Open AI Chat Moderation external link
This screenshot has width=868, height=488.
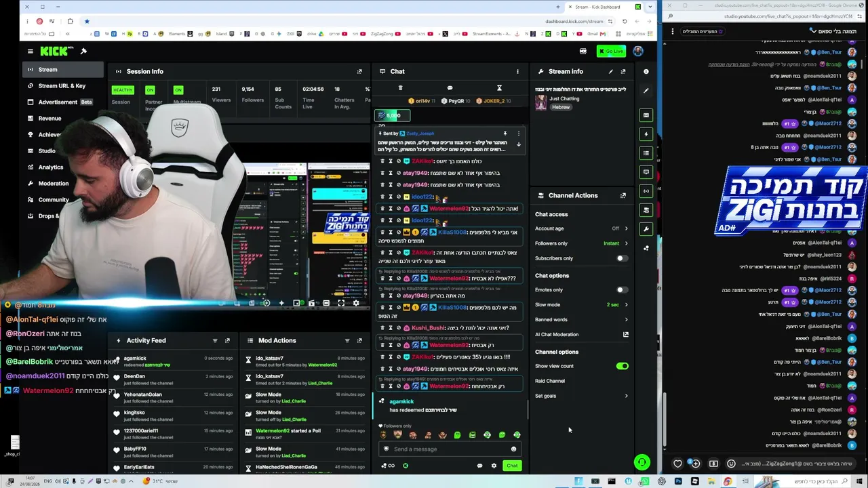pos(626,334)
